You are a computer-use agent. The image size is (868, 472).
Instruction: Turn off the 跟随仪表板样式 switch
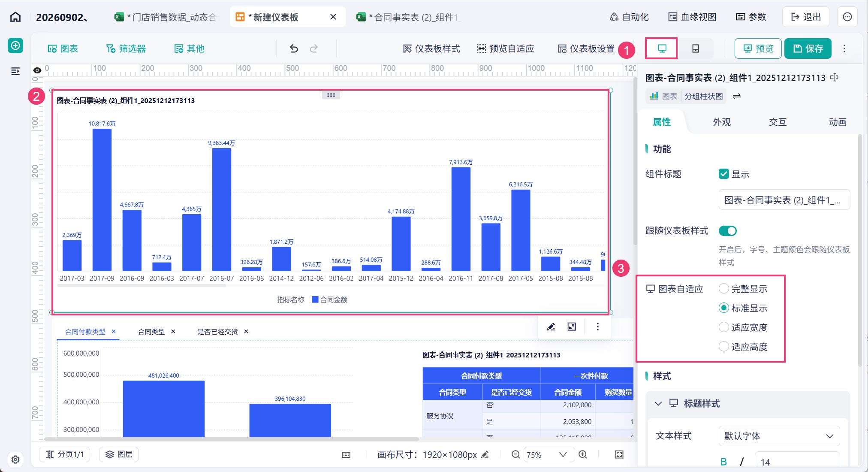coord(728,231)
